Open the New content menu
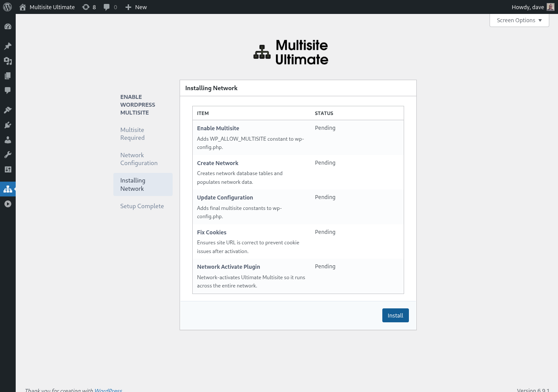The image size is (558, 392). click(136, 7)
